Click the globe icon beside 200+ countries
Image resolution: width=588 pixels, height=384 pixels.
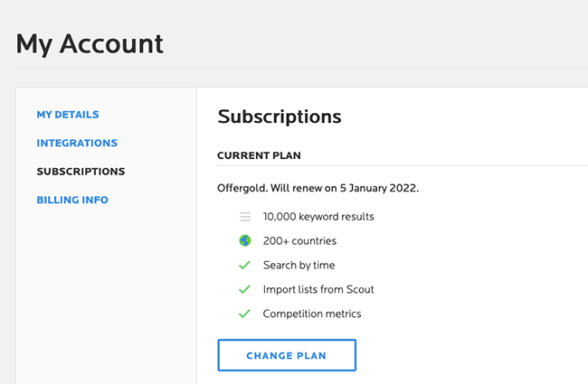coord(245,240)
